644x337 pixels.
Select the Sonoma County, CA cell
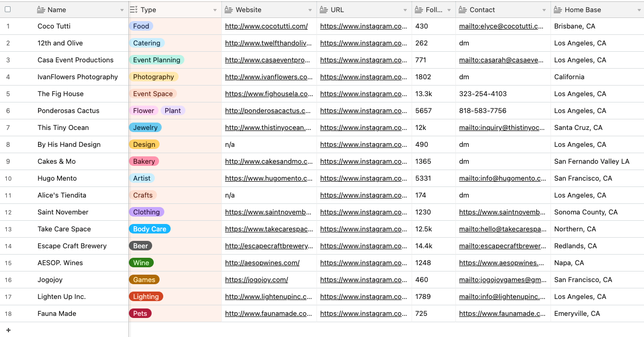pos(598,212)
